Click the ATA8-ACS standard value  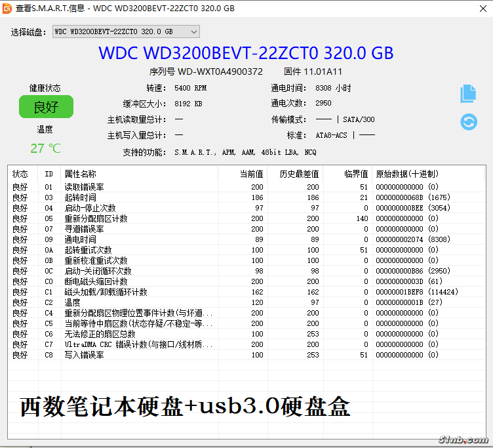coord(331,135)
